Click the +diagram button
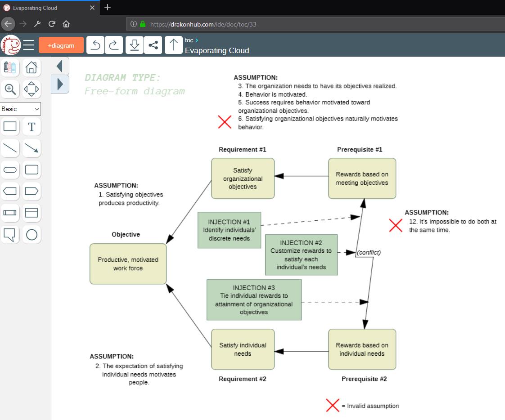 click(61, 45)
